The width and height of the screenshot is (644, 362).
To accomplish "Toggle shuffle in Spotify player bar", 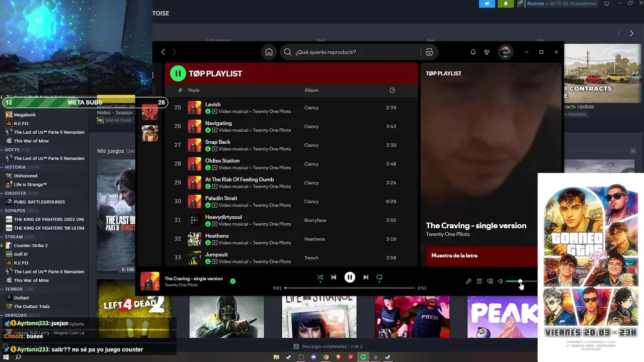I will tap(320, 277).
